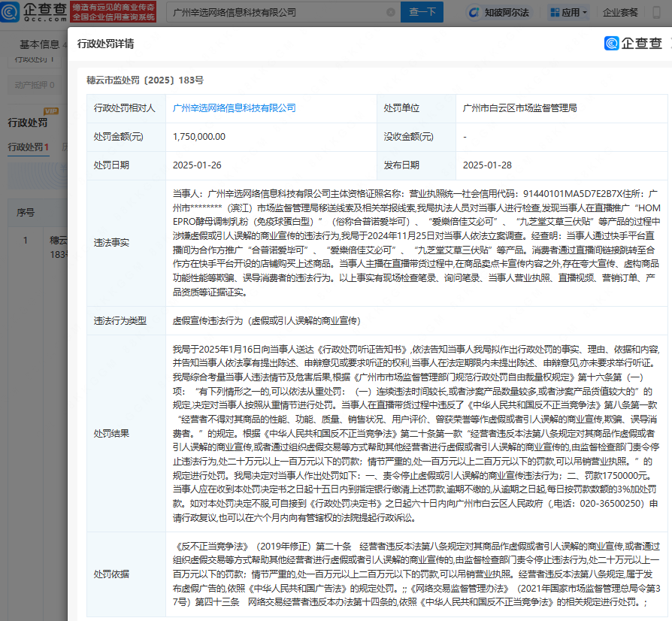Click the 行政处罚相对人 label cell
Viewport: 672px width, 621px height.
tap(126, 108)
